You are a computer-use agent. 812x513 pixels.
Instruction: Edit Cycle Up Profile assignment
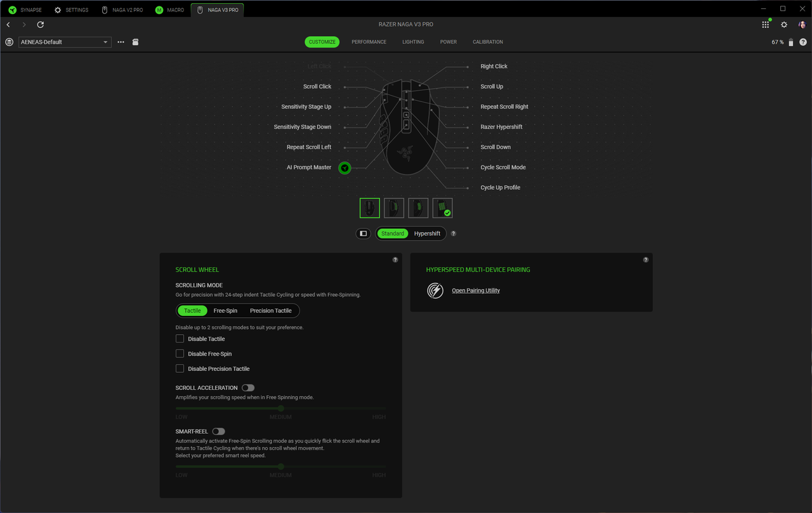(501, 188)
